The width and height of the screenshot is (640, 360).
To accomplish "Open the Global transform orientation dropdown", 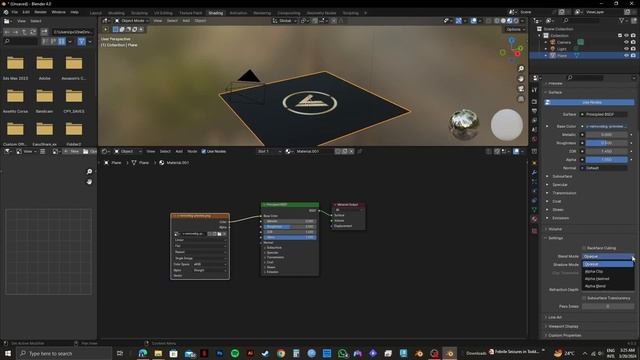I will [x=285, y=20].
